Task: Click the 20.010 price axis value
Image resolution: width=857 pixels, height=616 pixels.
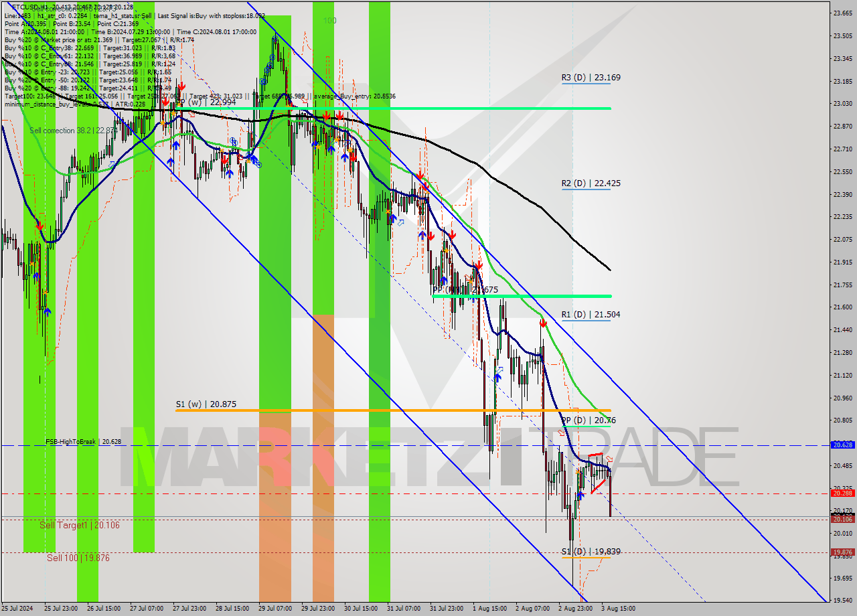Action: (842, 533)
